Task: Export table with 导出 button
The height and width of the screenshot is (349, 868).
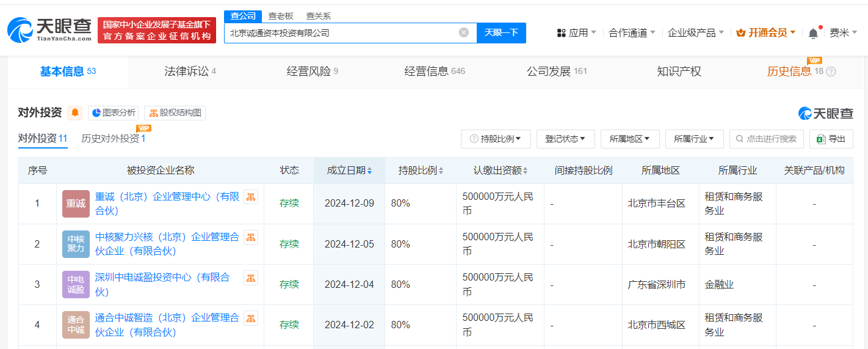Action: 831,139
